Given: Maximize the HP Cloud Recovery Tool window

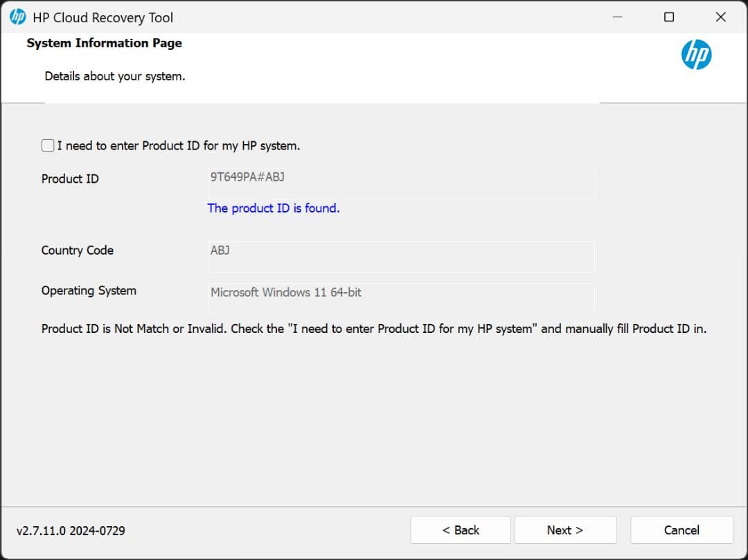Looking at the screenshot, I should click(x=668, y=17).
